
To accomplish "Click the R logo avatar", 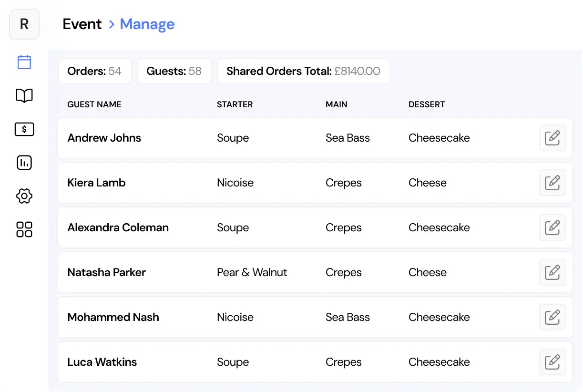I will pos(24,24).
